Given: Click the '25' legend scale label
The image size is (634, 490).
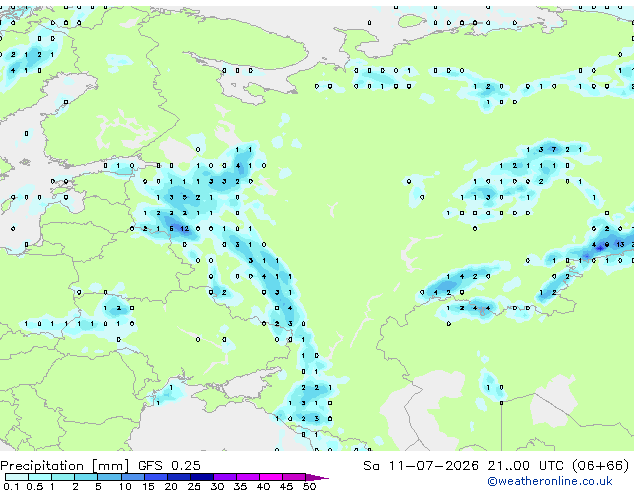Looking at the screenshot, I should pyautogui.click(x=194, y=486).
